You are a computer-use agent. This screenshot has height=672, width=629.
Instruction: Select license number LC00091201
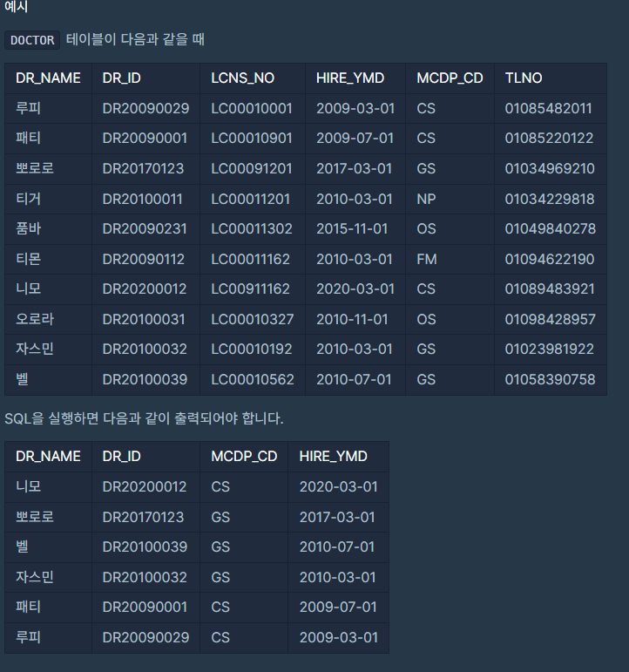point(252,168)
